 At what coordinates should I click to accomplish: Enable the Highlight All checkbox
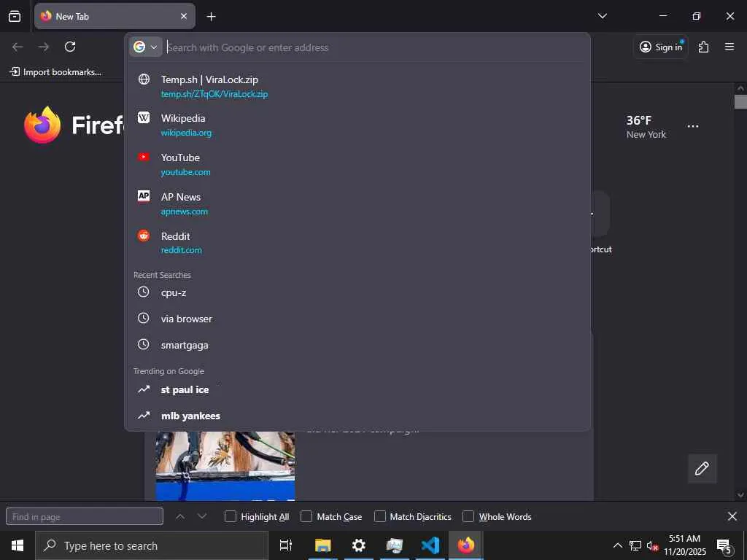tap(230, 517)
